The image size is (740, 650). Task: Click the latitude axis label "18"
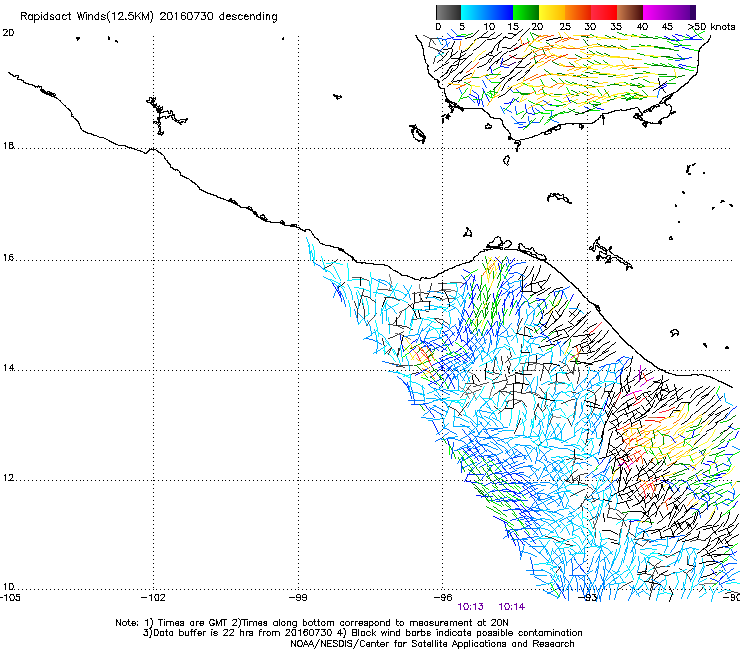(x=8, y=145)
